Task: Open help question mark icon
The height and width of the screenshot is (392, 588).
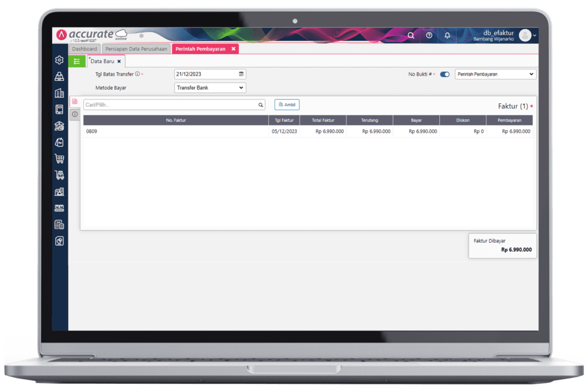Action: pyautogui.click(x=429, y=35)
